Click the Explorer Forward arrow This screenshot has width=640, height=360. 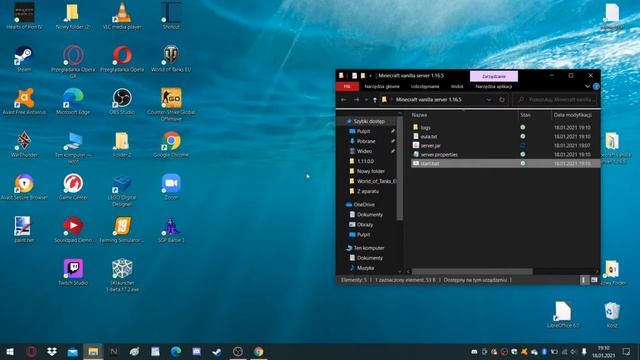pos(356,100)
